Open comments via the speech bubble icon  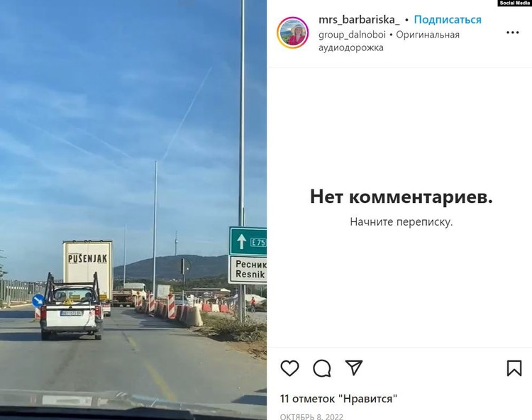tap(321, 368)
